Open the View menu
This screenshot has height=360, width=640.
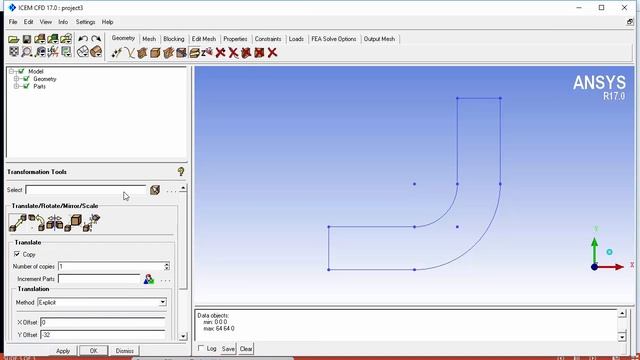[46, 22]
